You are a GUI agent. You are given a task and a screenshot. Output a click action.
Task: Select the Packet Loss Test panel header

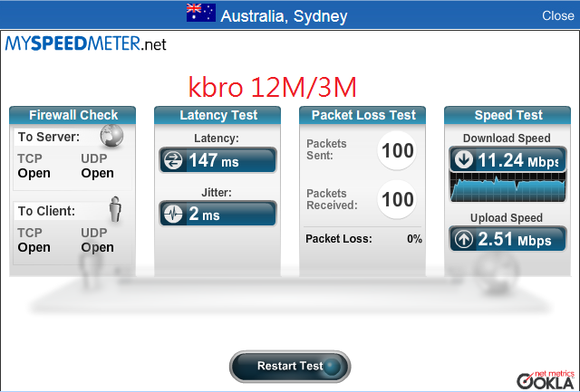point(362,115)
